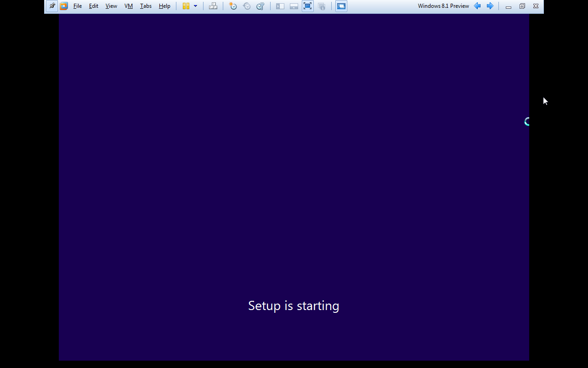Click the Windows 8.1 Preview tab label
The width and height of the screenshot is (588, 368).
click(x=443, y=6)
